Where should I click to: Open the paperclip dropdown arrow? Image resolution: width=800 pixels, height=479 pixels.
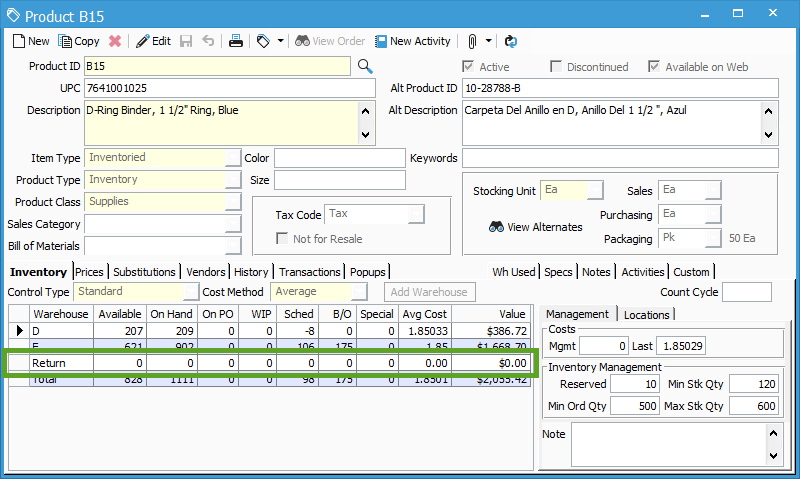pos(488,41)
